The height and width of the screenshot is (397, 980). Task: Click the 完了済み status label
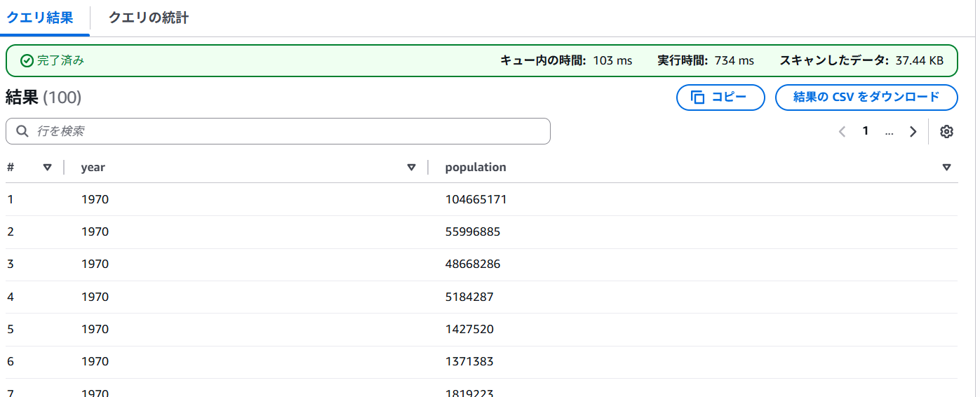point(60,60)
